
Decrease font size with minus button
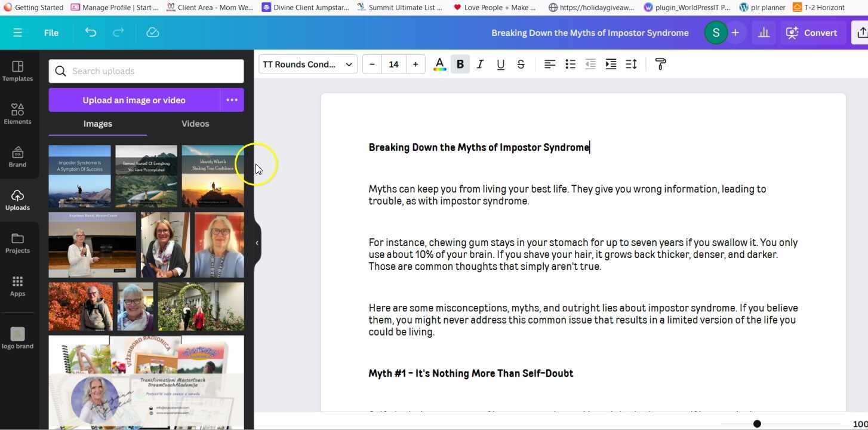pyautogui.click(x=372, y=64)
